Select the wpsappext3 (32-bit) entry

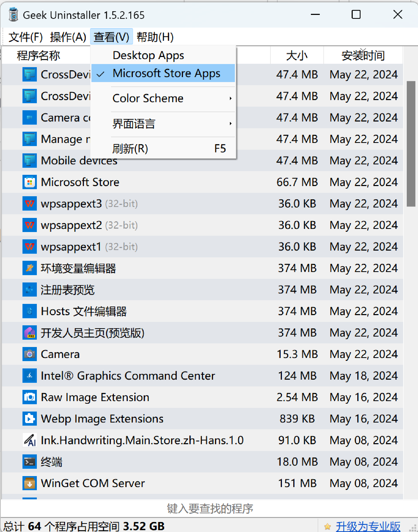[89, 204]
